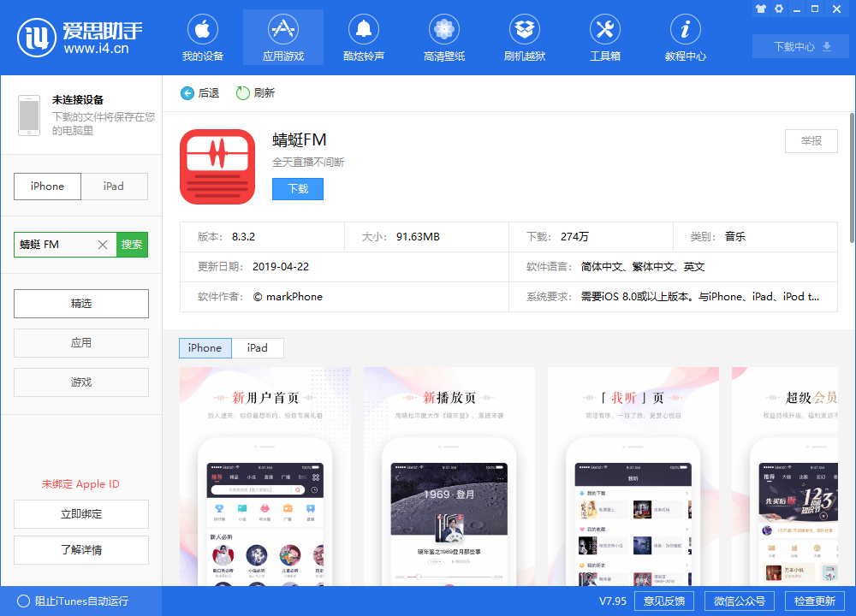Click the 刷新 refresh icon
Screen dimensions: 856x616
243,93
